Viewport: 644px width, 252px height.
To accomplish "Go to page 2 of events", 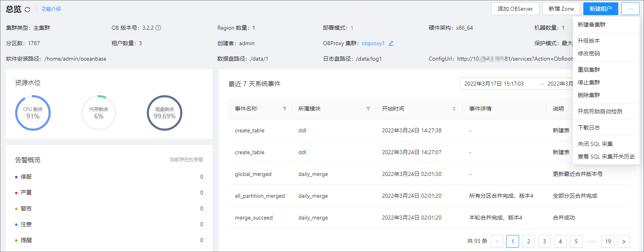I will pos(529,241).
